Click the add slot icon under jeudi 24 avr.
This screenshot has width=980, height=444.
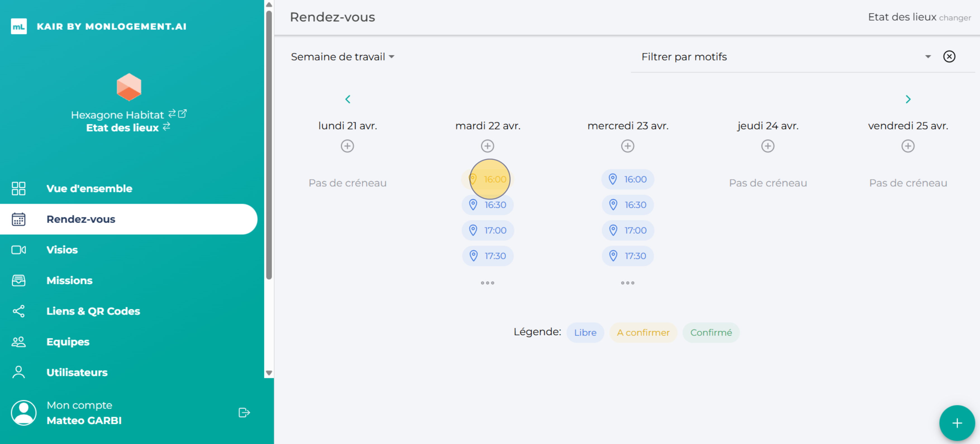pyautogui.click(x=767, y=146)
